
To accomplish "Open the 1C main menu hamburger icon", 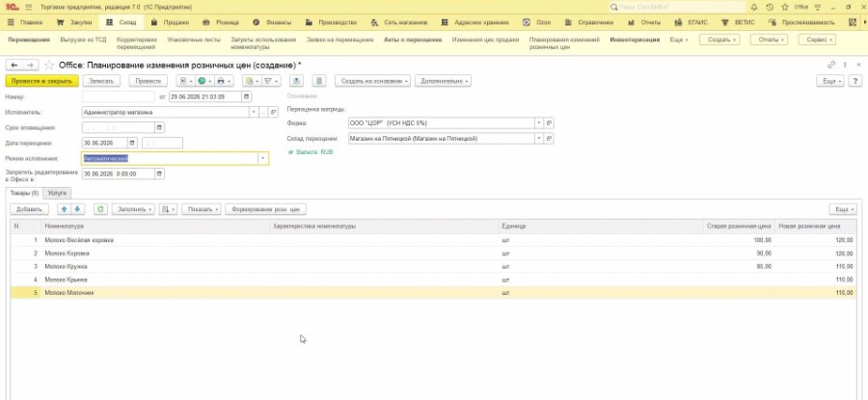I will (x=29, y=7).
